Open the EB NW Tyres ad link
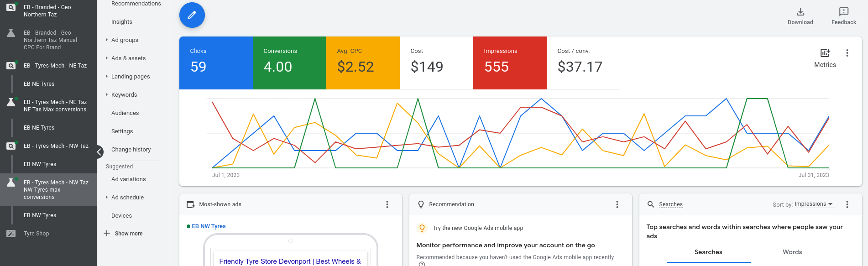 pyautogui.click(x=209, y=226)
